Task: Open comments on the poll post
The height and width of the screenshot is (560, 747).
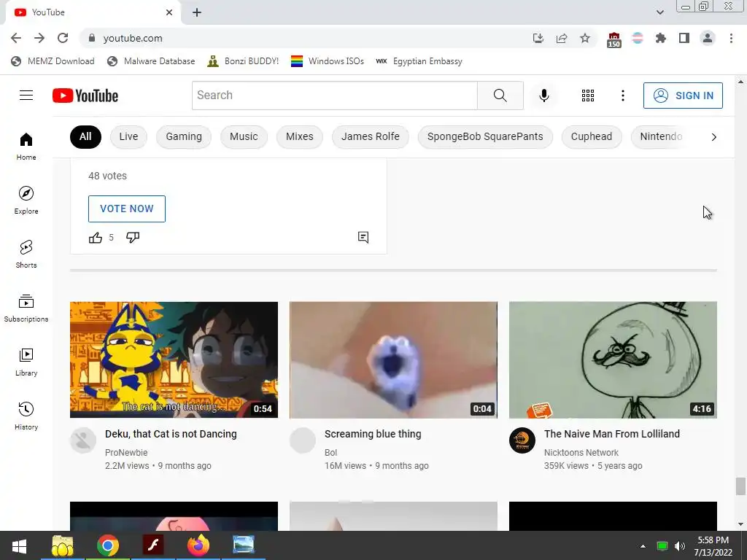Action: 363,237
